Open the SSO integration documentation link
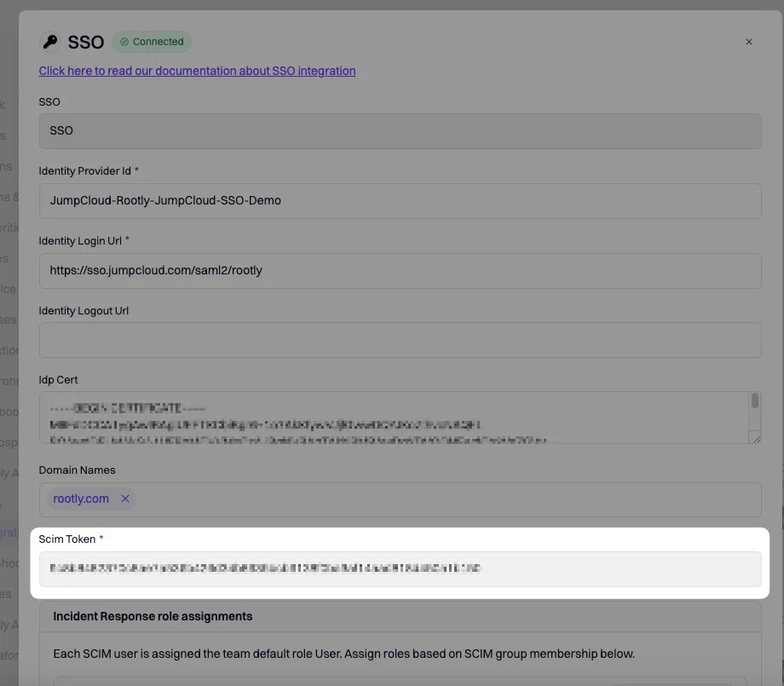The height and width of the screenshot is (686, 784). [197, 71]
